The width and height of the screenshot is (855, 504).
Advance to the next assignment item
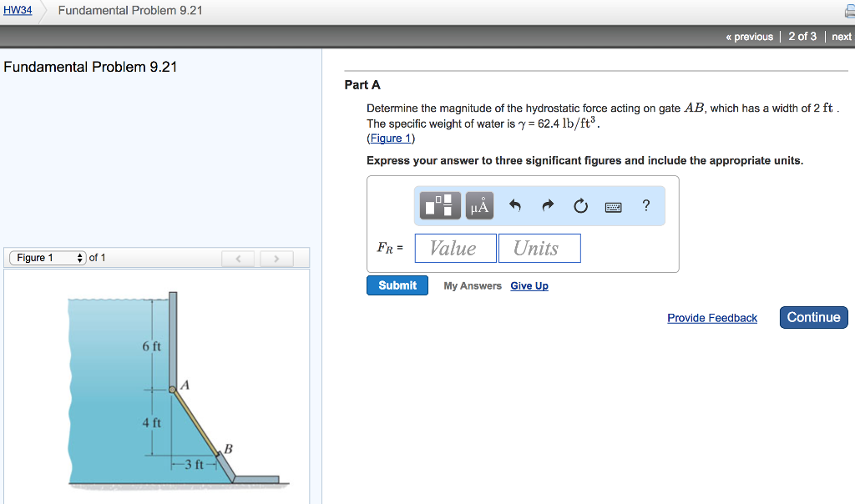tap(841, 36)
